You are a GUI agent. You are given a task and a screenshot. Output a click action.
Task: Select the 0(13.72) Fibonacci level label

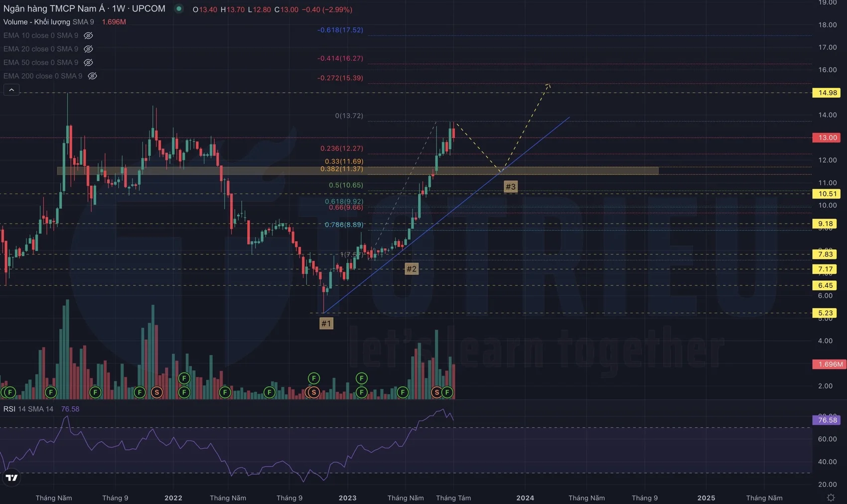[349, 116]
